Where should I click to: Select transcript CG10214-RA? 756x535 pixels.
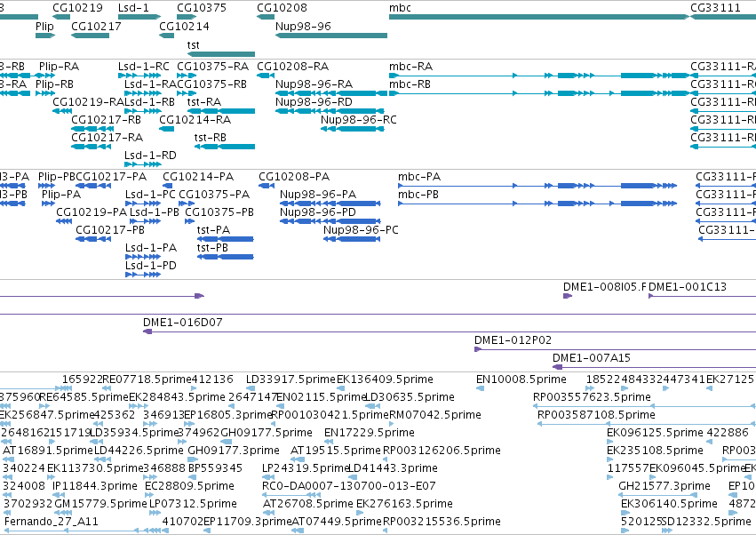pyautogui.click(x=166, y=129)
